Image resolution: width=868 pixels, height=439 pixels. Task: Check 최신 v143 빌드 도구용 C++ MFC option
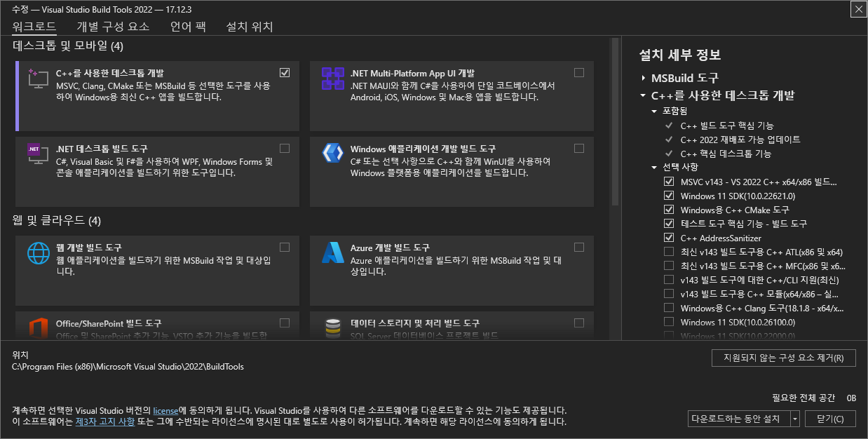pyautogui.click(x=668, y=266)
